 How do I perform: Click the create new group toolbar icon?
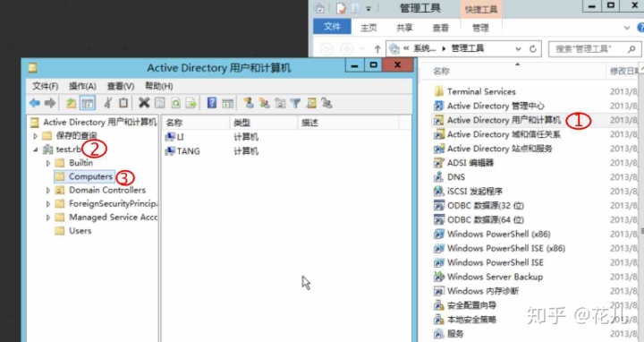pos(264,103)
